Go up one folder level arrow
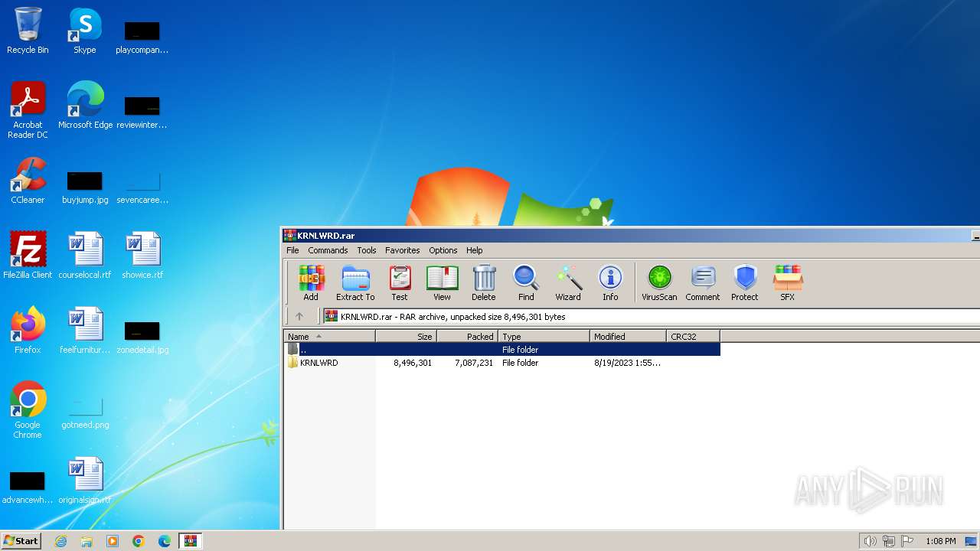Screen dimensions: 980x551 299,316
